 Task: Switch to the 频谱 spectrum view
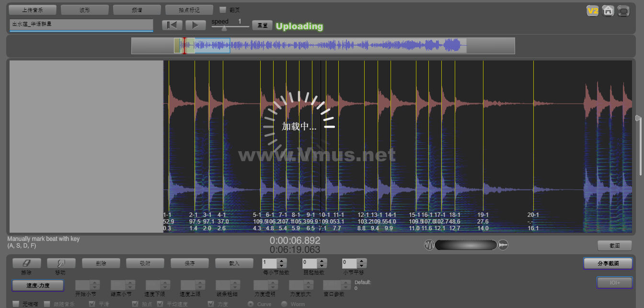click(137, 10)
